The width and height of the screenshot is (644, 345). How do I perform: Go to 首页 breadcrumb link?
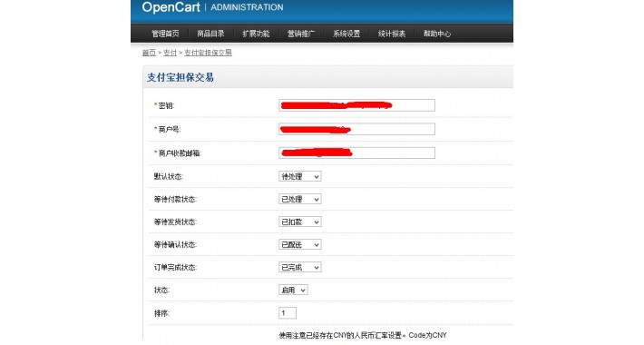149,53
